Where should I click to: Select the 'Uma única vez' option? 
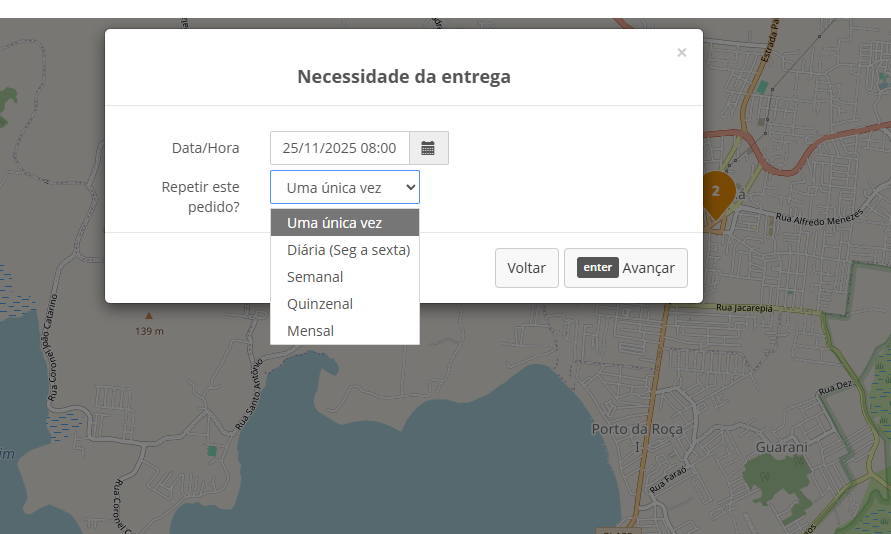tap(345, 223)
